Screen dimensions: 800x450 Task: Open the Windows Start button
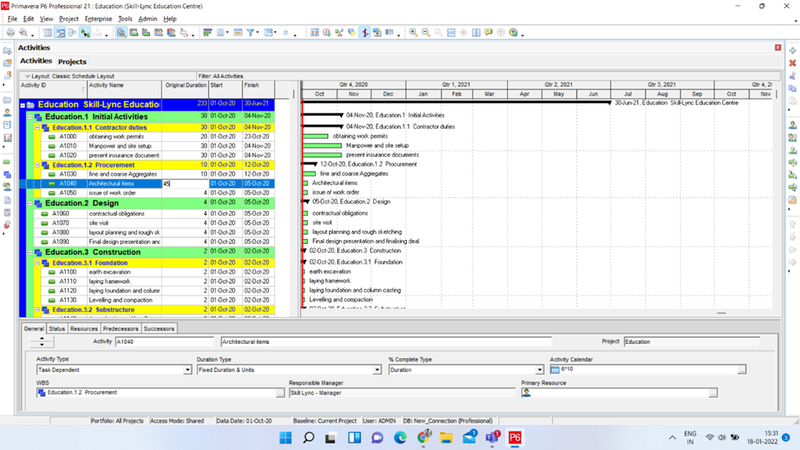tap(286, 438)
